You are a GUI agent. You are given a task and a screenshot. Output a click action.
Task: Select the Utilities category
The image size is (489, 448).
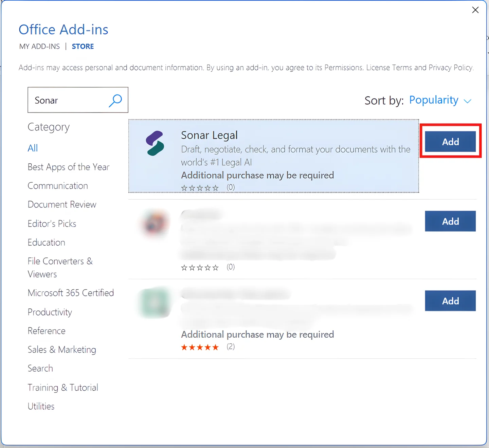click(41, 406)
